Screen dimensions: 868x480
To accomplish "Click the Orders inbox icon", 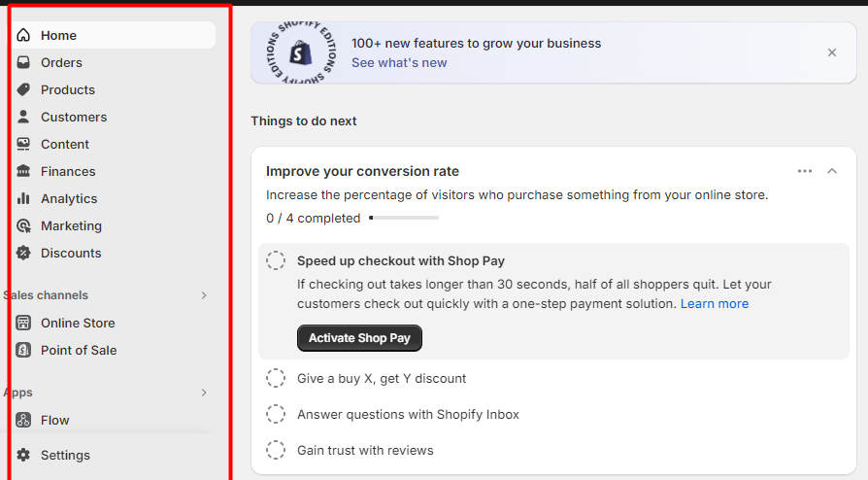I will pyautogui.click(x=23, y=62).
